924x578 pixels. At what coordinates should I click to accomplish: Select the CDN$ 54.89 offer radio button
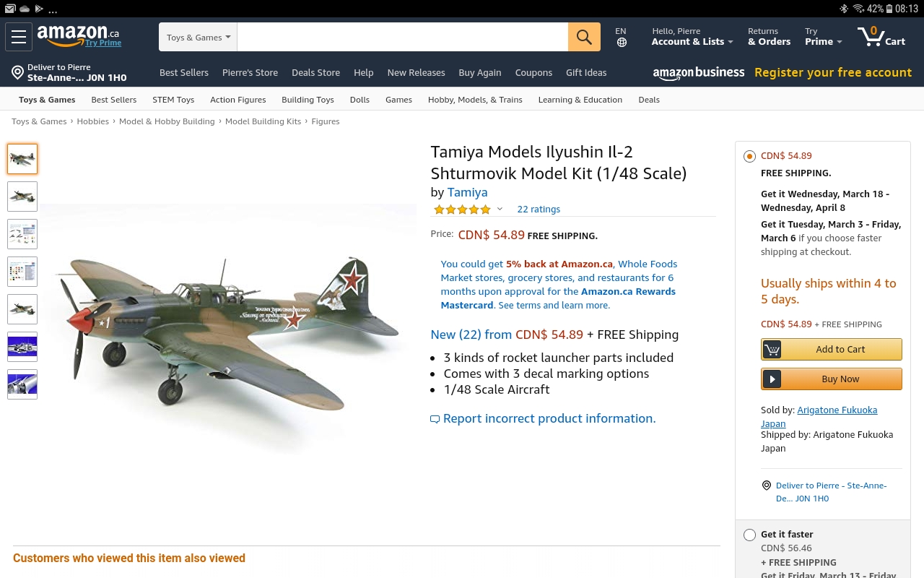tap(749, 156)
